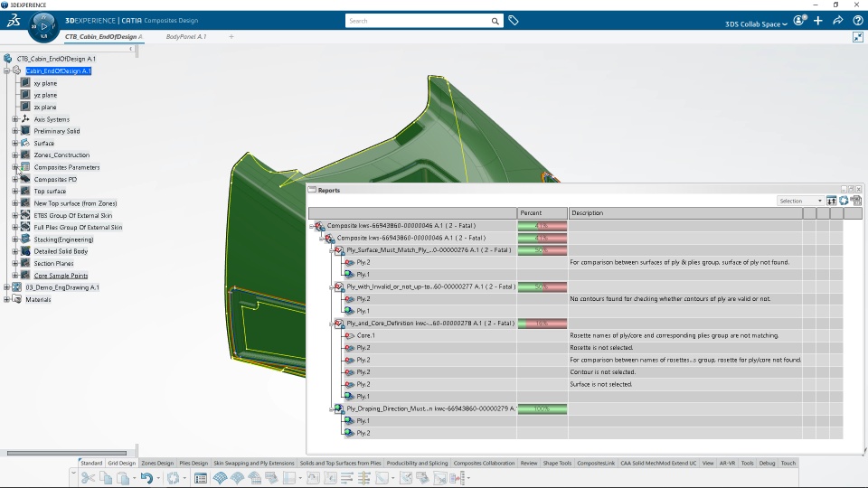Viewport: 868px width, 488px height.
Task: Open the Selection dropdown in Reports
Action: coord(800,201)
